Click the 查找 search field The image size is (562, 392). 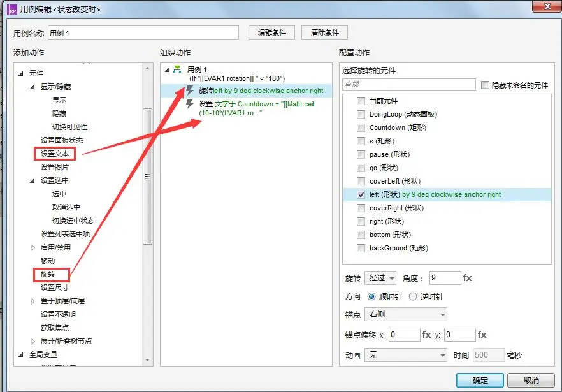[x=409, y=85]
